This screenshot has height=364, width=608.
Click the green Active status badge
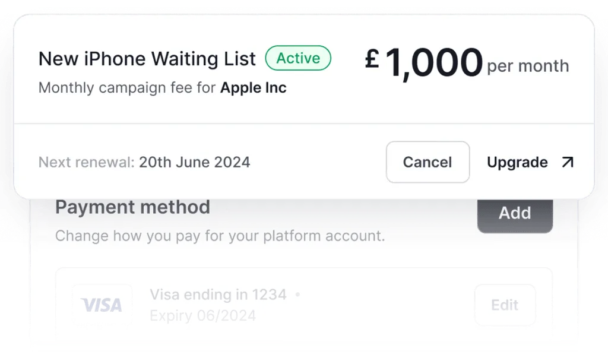298,58
